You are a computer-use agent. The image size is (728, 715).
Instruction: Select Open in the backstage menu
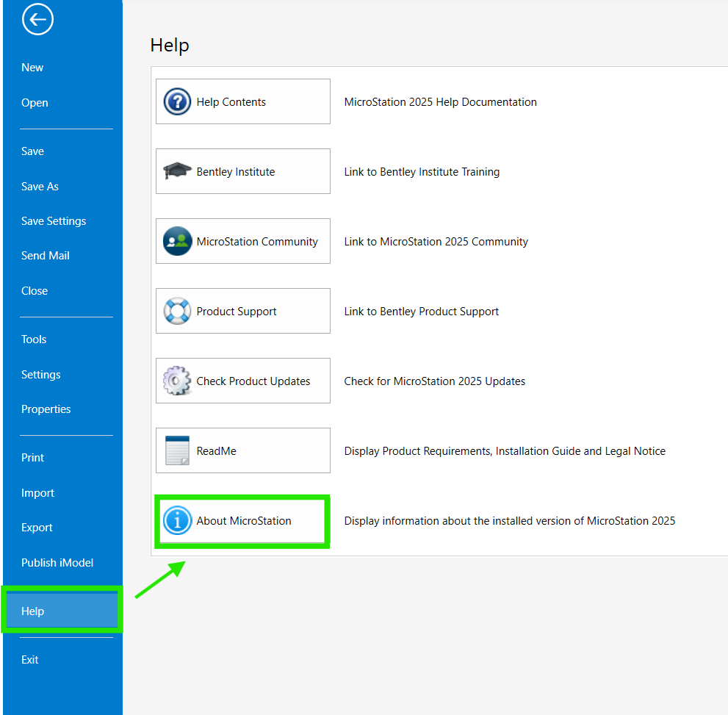coord(35,103)
